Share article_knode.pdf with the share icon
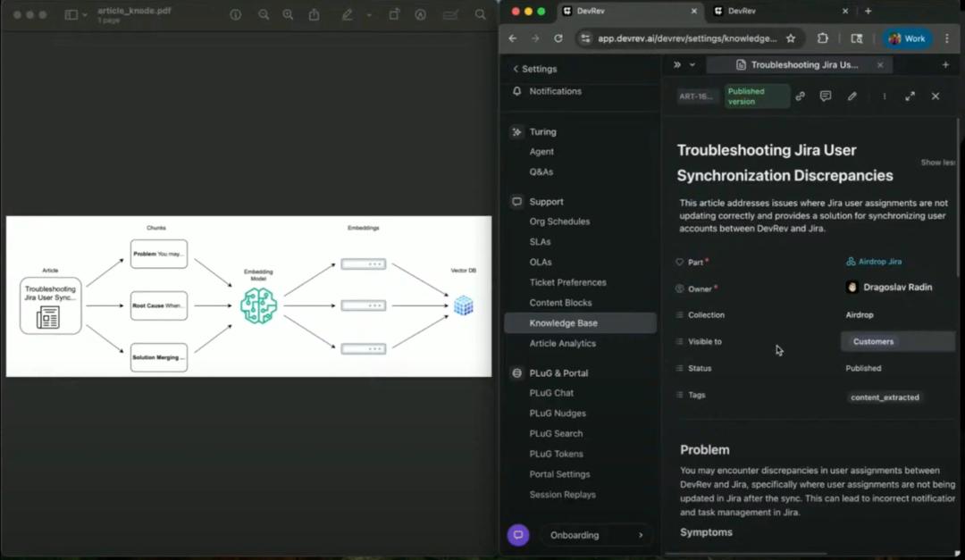This screenshot has height=560, width=965. pos(313,14)
